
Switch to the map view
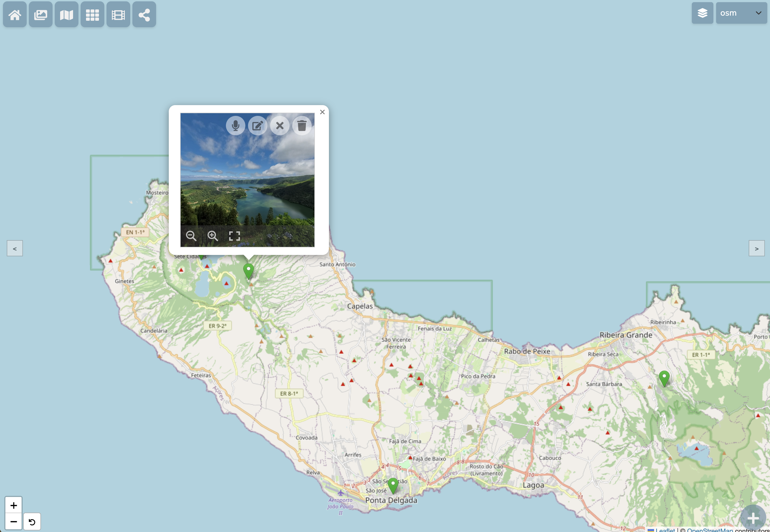click(x=66, y=14)
